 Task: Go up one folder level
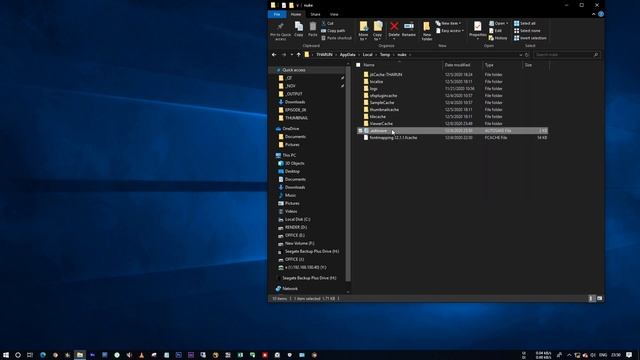(298, 55)
